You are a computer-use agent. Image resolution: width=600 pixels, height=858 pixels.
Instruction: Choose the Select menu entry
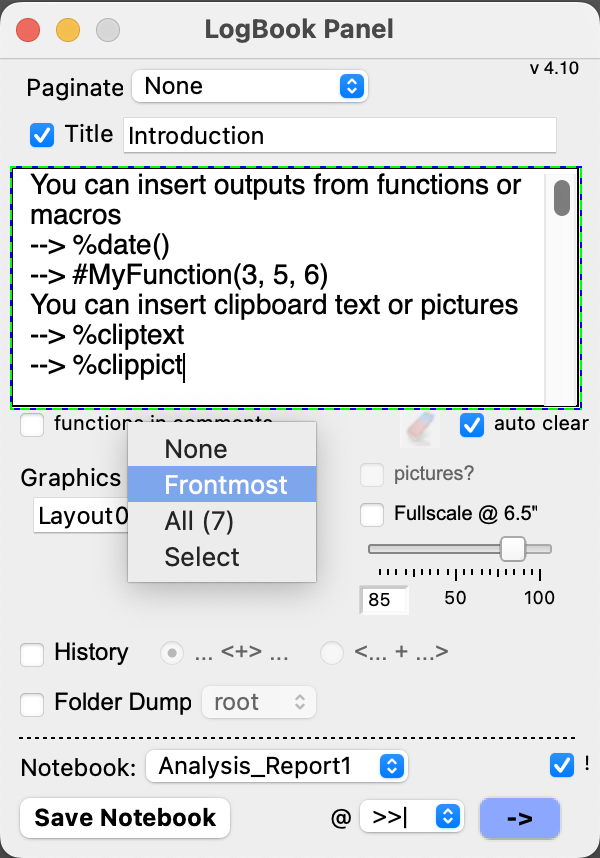tap(202, 557)
